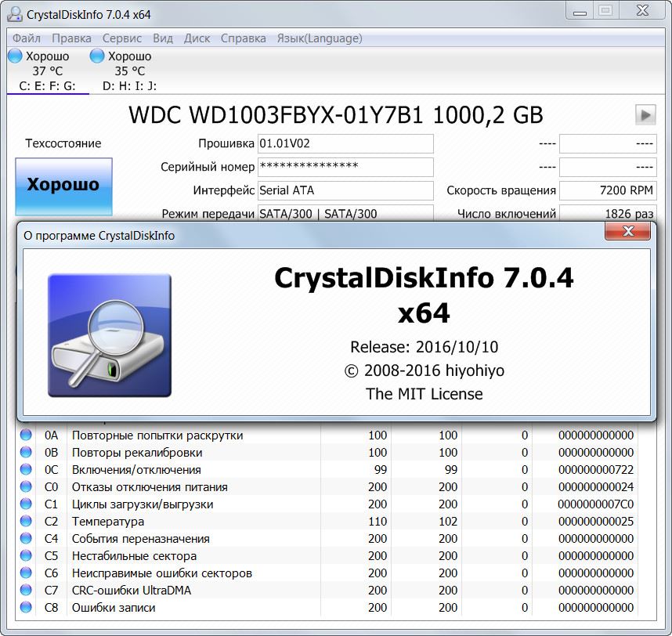Viewport: 672px width, 636px height.
Task: Click The MIT License link
Action: (424, 393)
